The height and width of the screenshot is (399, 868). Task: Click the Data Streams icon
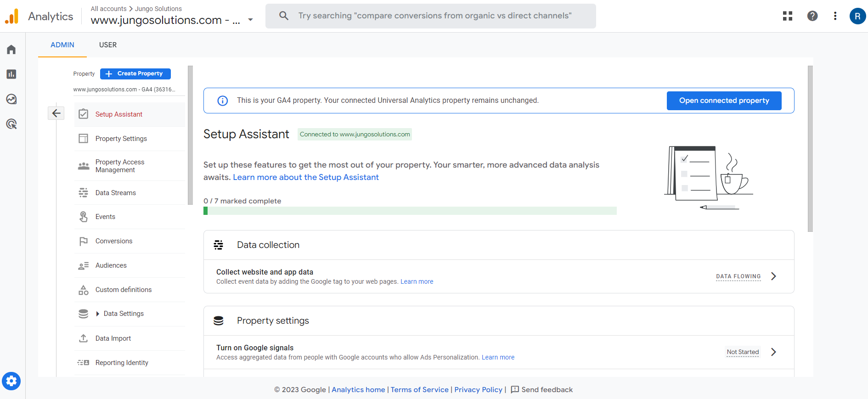pyautogui.click(x=84, y=192)
